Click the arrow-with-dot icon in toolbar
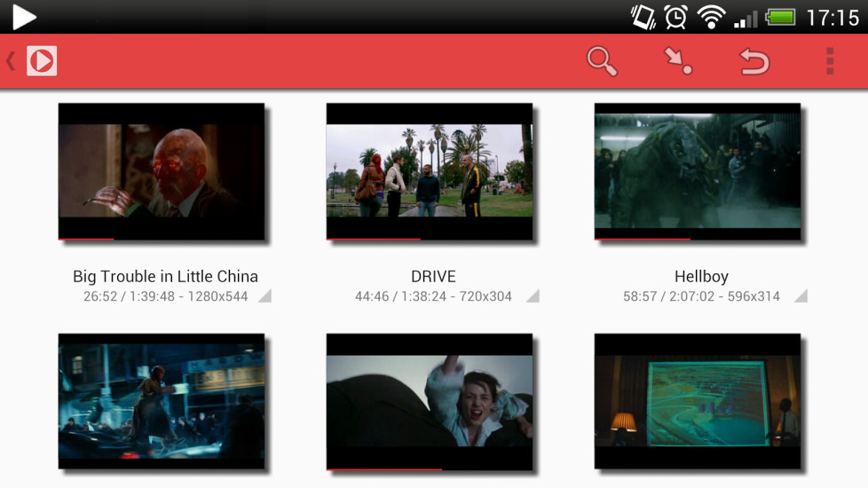This screenshot has height=488, width=868. pos(678,61)
